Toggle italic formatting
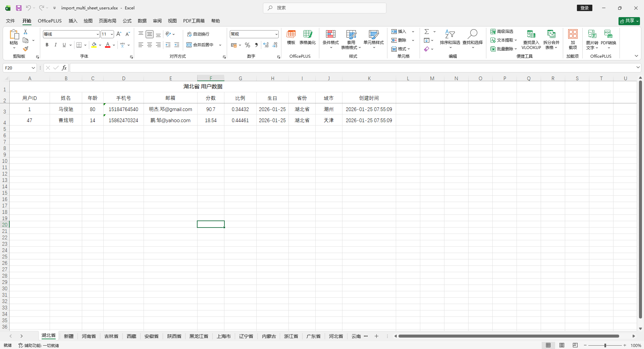 pyautogui.click(x=56, y=45)
